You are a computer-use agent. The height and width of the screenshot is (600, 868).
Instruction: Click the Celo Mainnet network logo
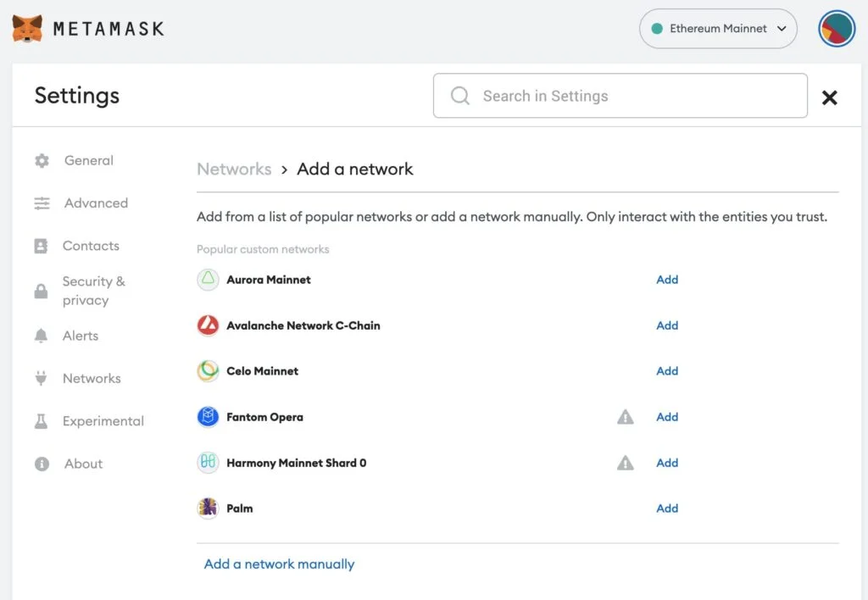click(207, 370)
